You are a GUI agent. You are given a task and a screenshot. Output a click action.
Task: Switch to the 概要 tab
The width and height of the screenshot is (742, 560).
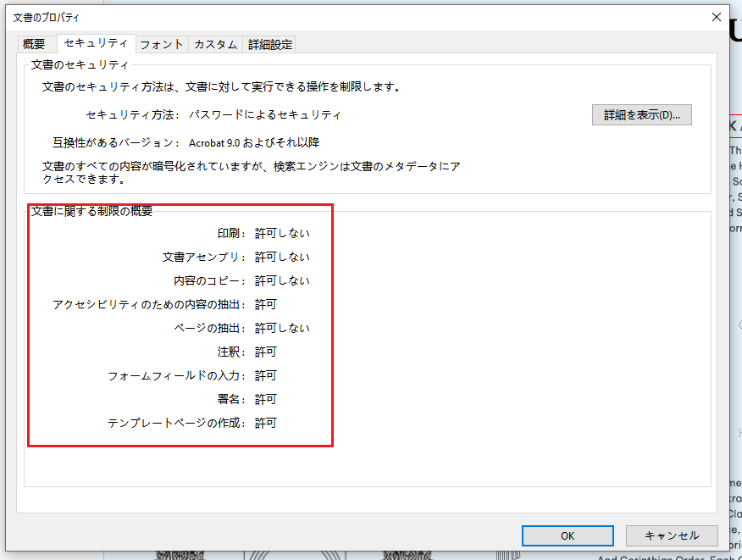[x=34, y=44]
